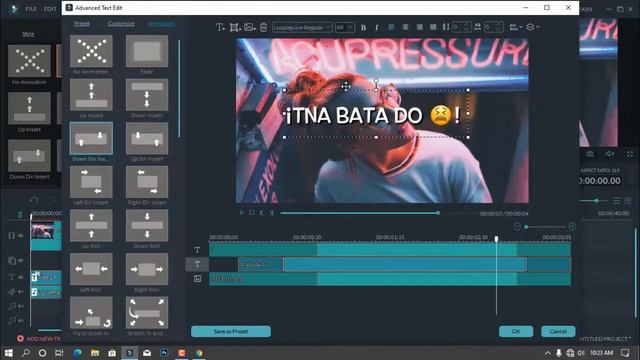Open the object alignment dropdown
The width and height of the screenshot is (640, 360).
[x=516, y=27]
